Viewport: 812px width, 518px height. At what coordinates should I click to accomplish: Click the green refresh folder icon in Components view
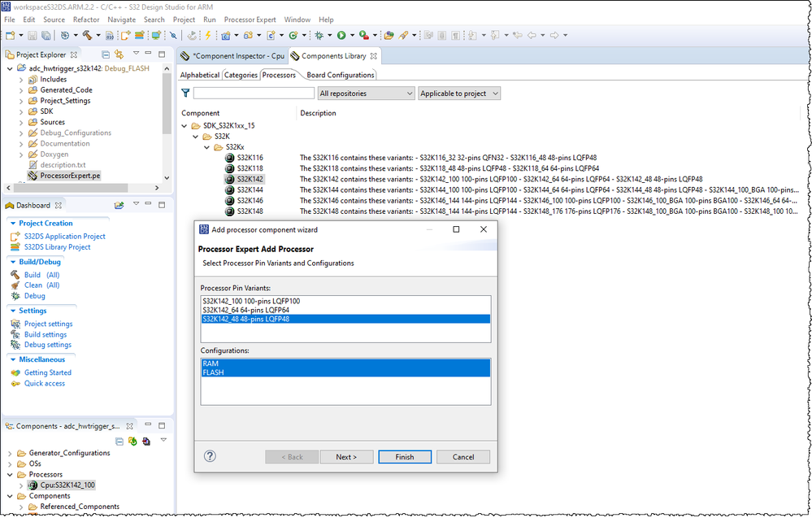[132, 442]
